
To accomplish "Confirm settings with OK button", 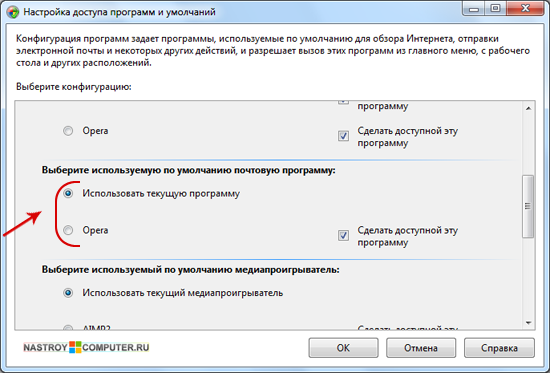I will point(343,348).
